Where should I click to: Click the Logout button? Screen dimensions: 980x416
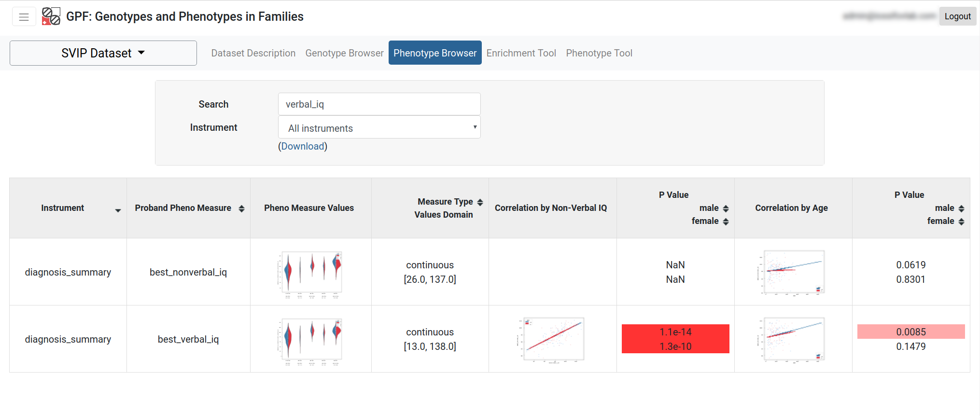[x=957, y=16]
